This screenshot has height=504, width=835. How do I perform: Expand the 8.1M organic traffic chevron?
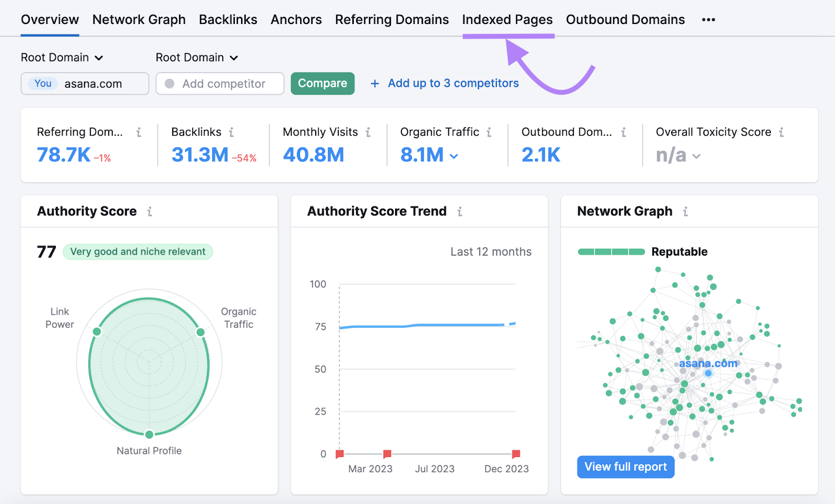click(x=454, y=156)
